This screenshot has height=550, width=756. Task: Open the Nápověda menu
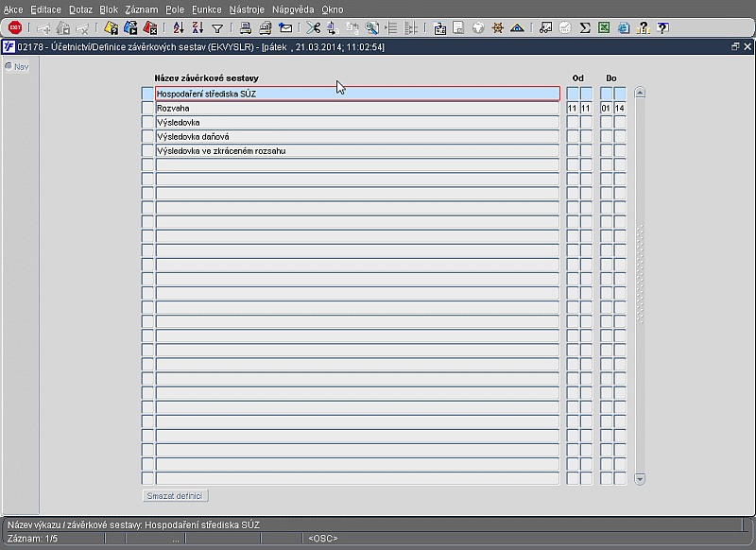tap(293, 9)
